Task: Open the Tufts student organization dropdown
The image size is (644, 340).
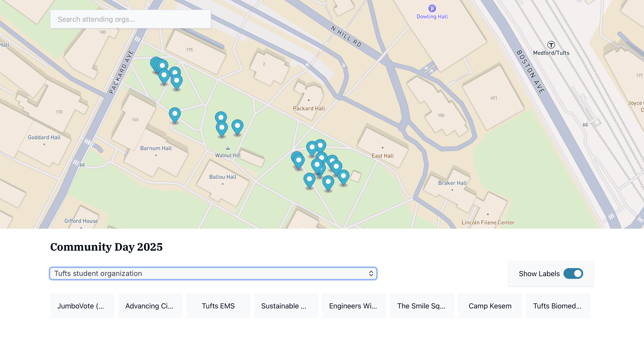Action: click(x=213, y=273)
